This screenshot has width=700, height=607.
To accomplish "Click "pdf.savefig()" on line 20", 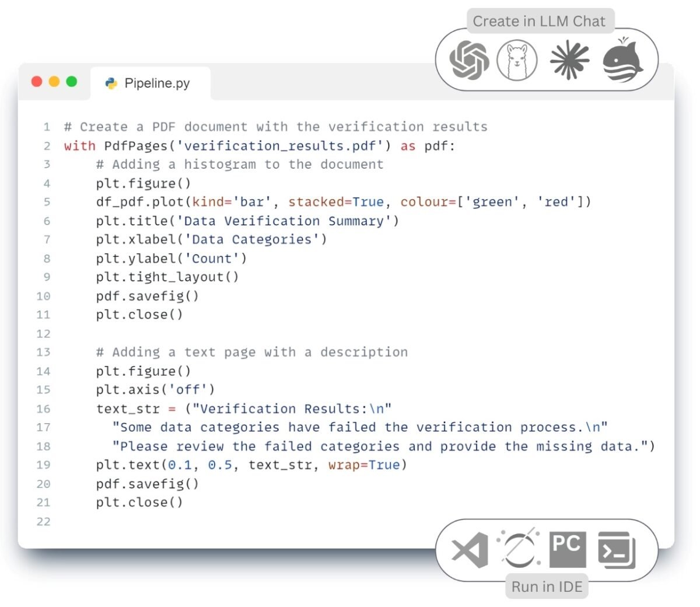I will [148, 484].
